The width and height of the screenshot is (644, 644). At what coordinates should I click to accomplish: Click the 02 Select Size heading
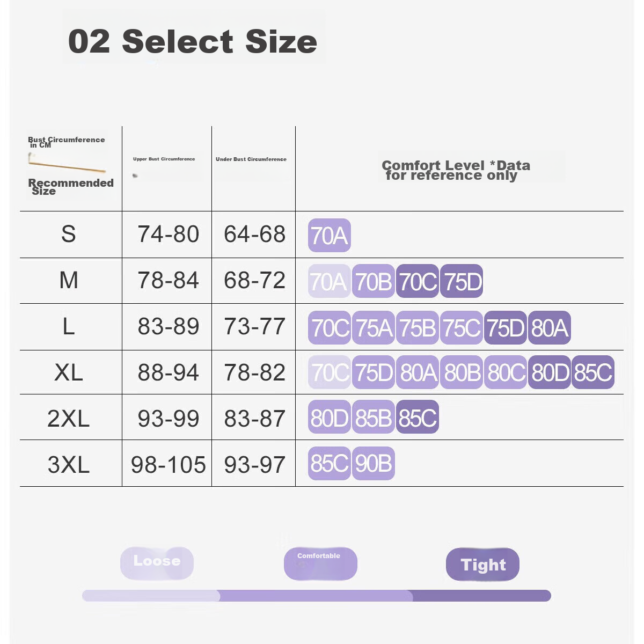click(193, 41)
